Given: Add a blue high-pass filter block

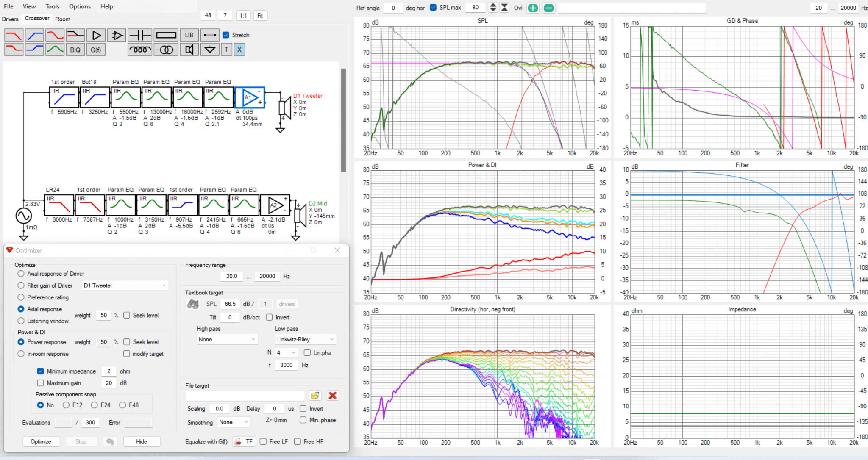Looking at the screenshot, I should point(34,35).
